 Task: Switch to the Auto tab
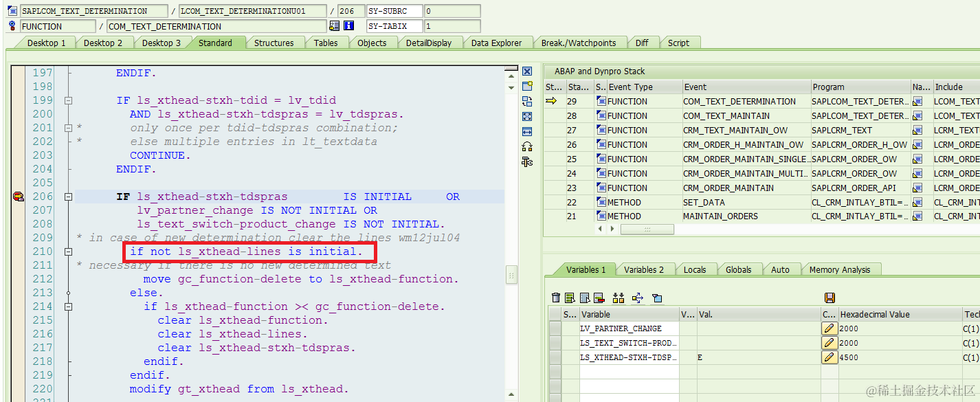pyautogui.click(x=780, y=269)
